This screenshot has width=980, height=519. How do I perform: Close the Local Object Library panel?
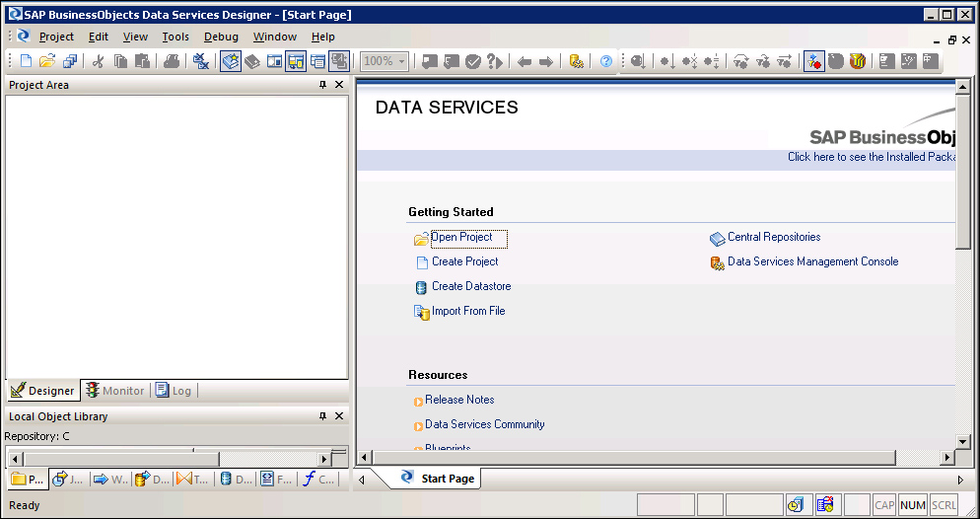click(339, 415)
